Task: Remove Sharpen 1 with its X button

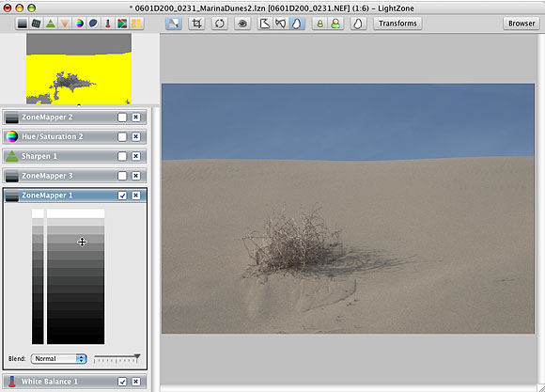Action: click(136, 156)
